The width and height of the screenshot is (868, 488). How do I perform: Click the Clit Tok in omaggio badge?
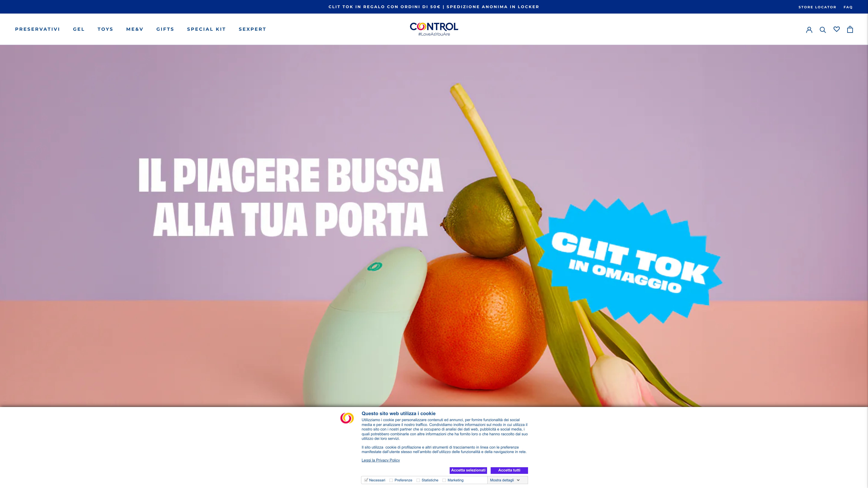pos(629,261)
